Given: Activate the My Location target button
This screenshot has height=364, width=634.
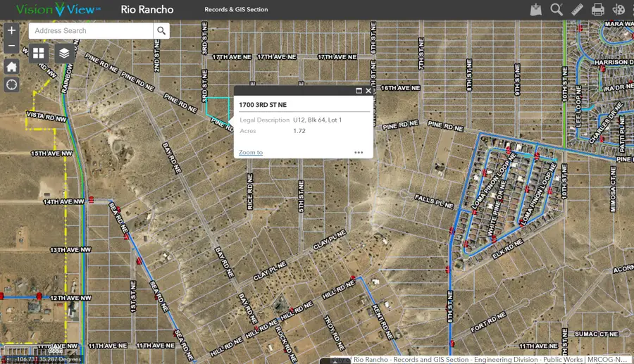Looking at the screenshot, I should (11, 85).
